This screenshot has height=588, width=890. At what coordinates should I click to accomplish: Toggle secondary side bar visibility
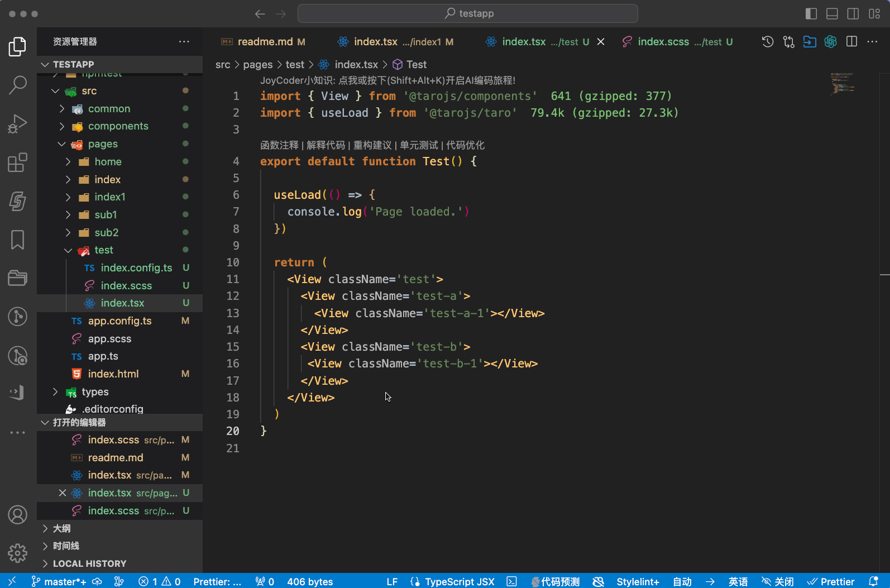coord(853,14)
